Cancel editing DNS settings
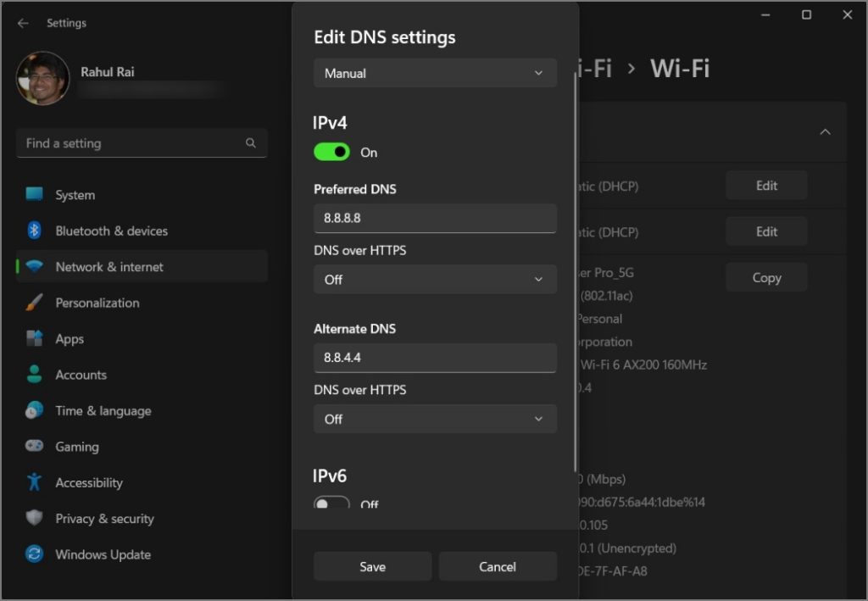 click(x=498, y=566)
